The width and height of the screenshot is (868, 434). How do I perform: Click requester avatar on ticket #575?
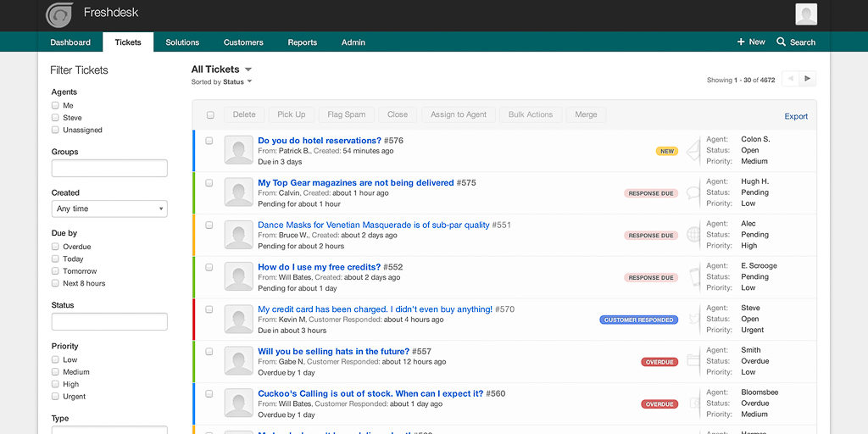click(238, 192)
